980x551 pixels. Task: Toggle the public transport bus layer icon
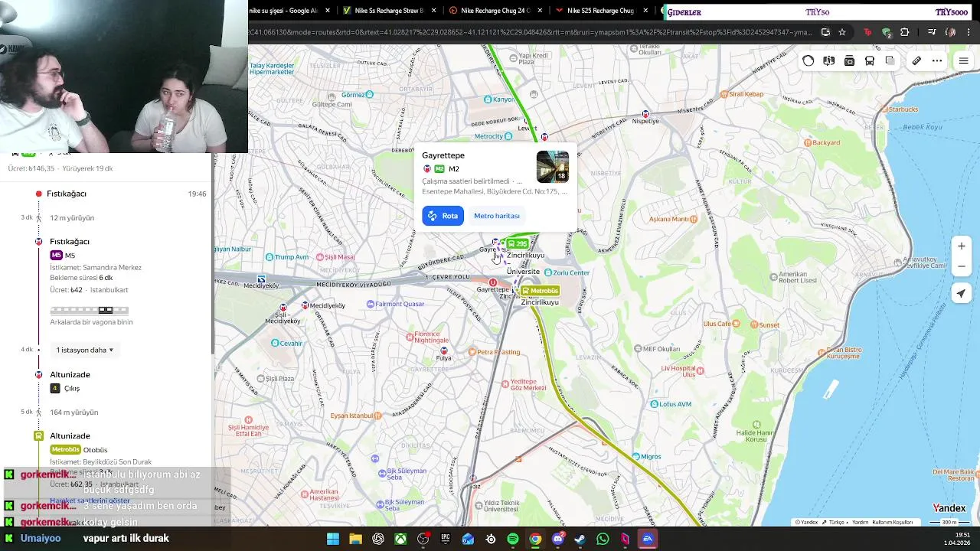(870, 60)
